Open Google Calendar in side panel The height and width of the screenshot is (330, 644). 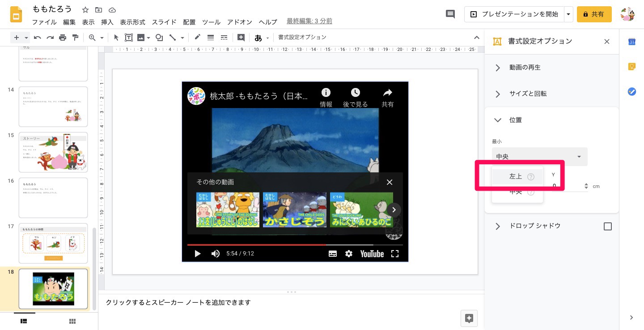(x=632, y=42)
